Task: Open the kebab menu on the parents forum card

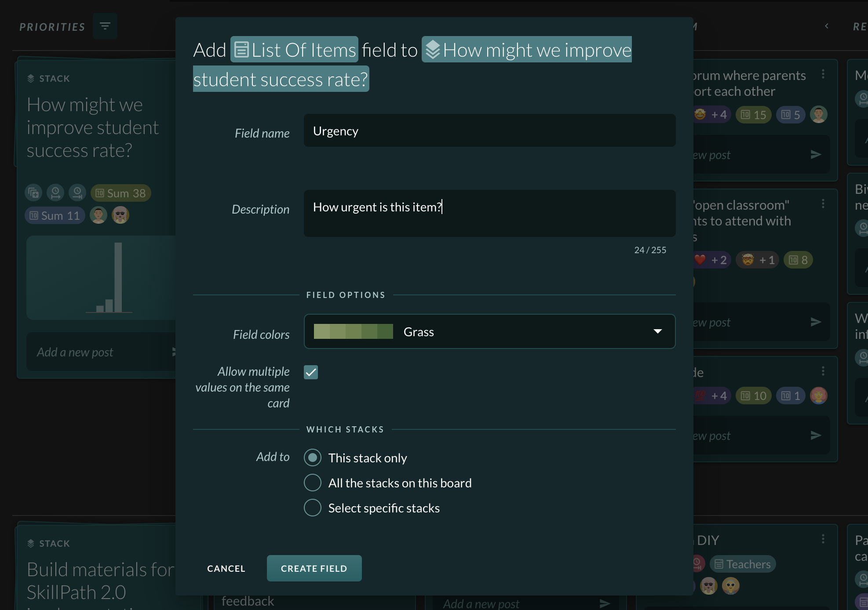Action: pos(823,74)
